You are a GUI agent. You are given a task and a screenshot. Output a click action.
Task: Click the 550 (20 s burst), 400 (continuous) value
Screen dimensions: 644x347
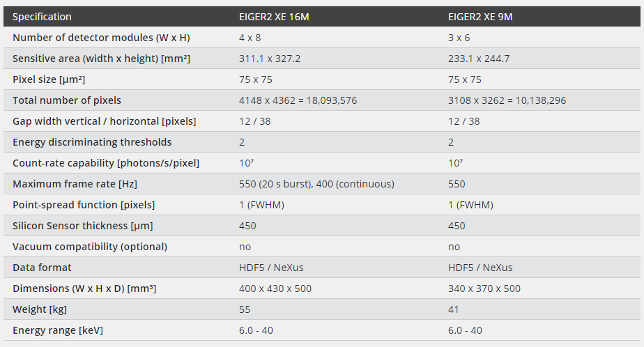316,184
